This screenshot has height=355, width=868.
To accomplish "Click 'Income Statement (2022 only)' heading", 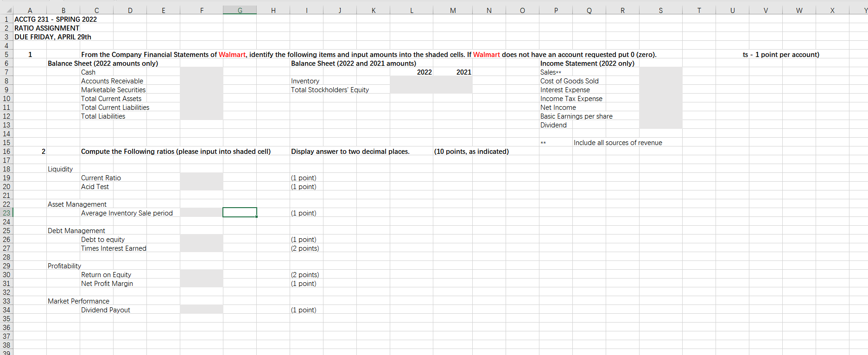I will (x=587, y=63).
